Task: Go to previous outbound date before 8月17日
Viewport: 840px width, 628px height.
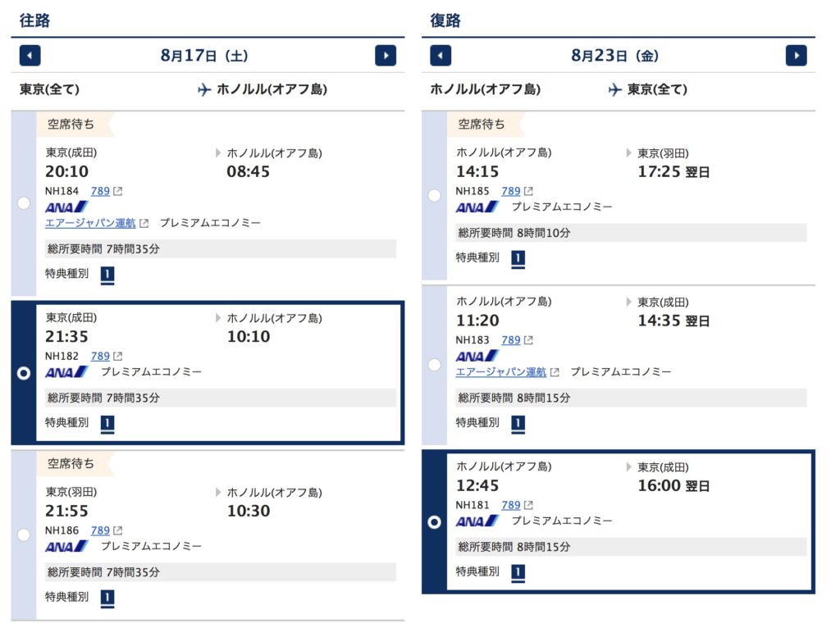Action: click(x=30, y=56)
